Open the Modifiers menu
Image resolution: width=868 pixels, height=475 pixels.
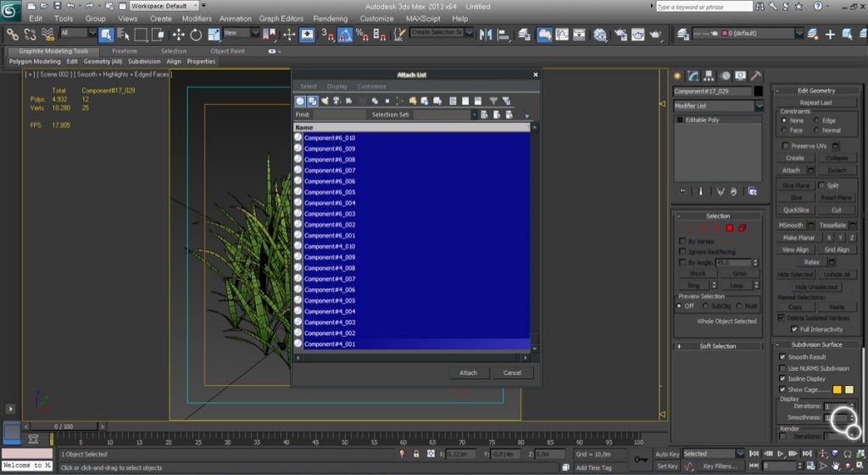coord(197,19)
